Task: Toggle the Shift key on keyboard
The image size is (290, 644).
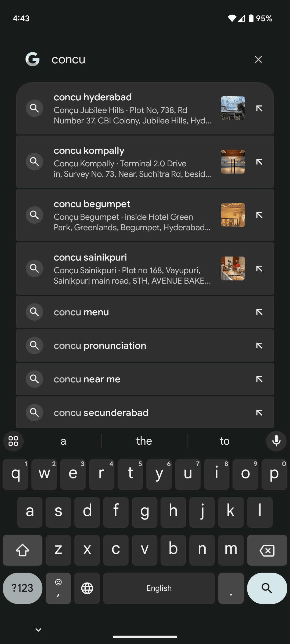Action: click(22, 550)
